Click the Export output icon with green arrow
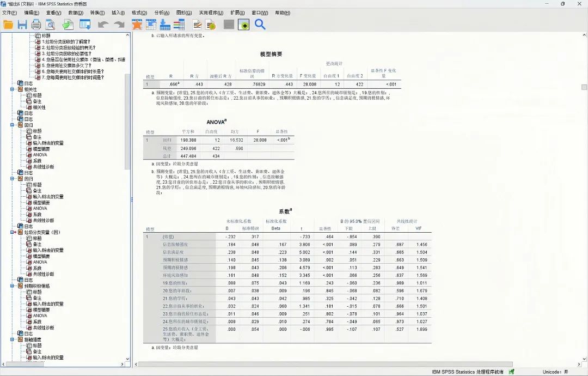This screenshot has width=588, height=376. [x=68, y=25]
